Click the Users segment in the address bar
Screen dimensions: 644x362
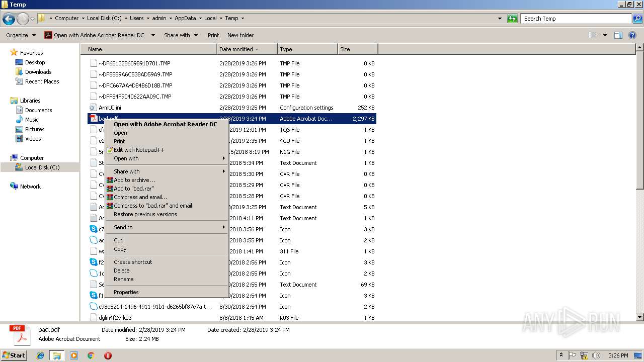pyautogui.click(x=137, y=18)
